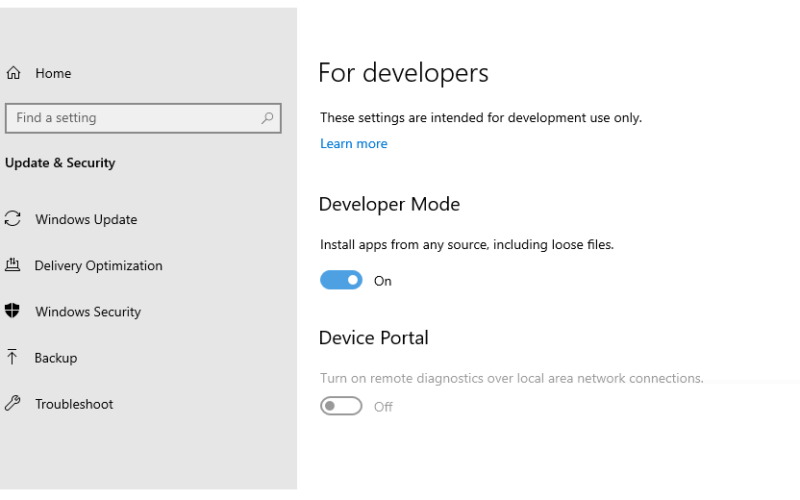Click the Update & Security heading

(x=60, y=163)
